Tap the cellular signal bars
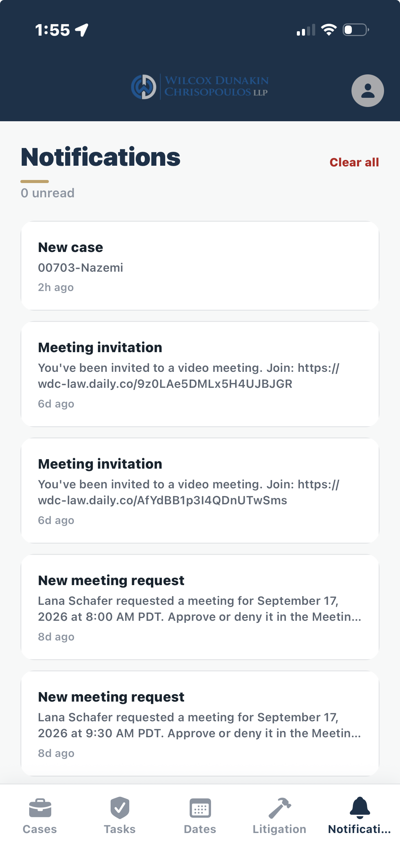This screenshot has height=868, width=400. (x=306, y=30)
